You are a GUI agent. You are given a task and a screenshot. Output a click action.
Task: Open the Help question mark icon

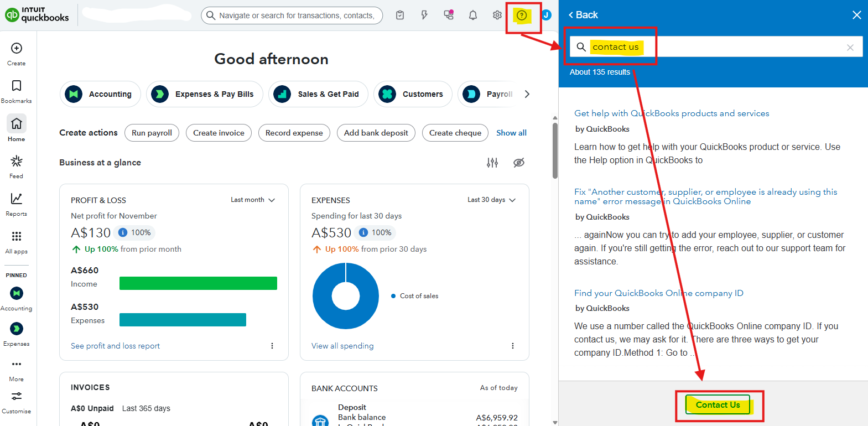(521, 15)
